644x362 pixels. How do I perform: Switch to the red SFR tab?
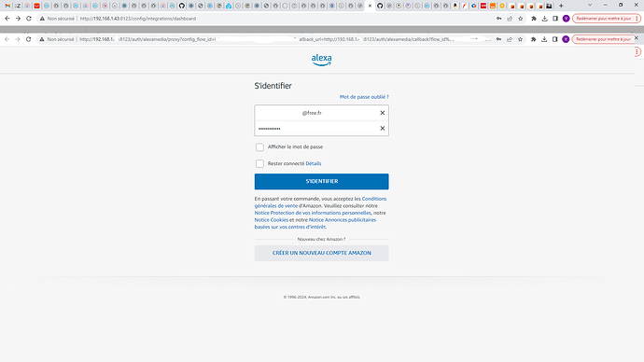pos(483,6)
